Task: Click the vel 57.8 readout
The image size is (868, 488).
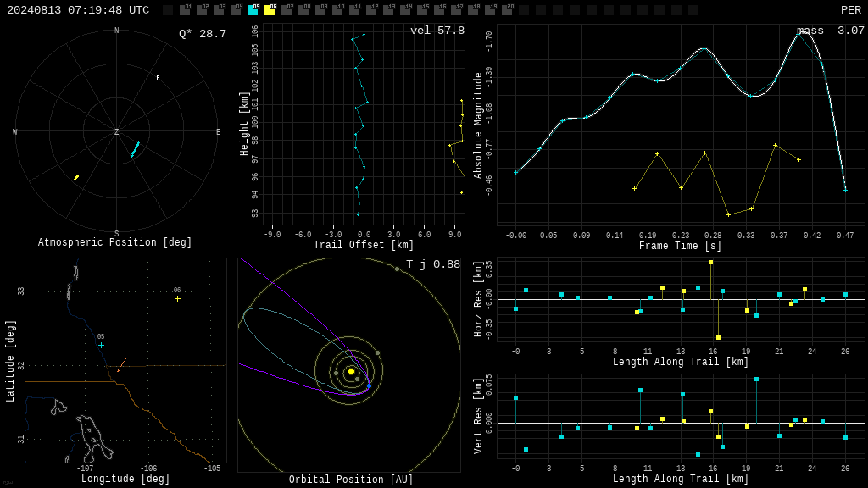Action: pos(437,30)
